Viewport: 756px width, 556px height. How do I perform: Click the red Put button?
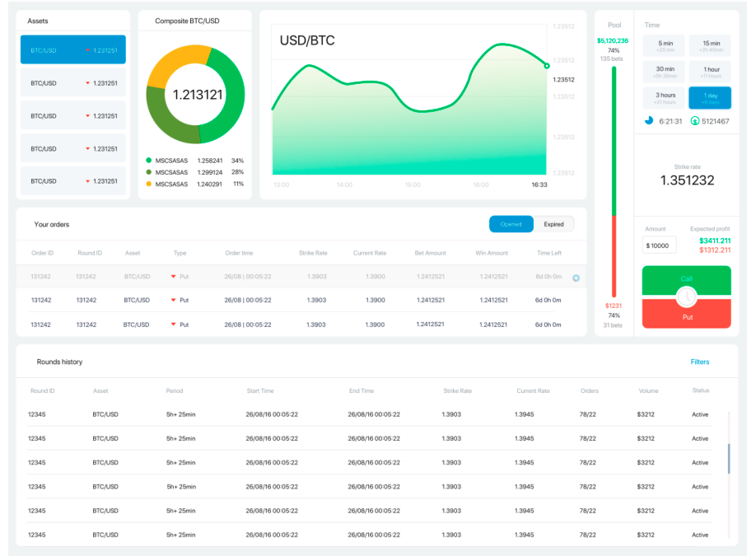click(x=687, y=315)
